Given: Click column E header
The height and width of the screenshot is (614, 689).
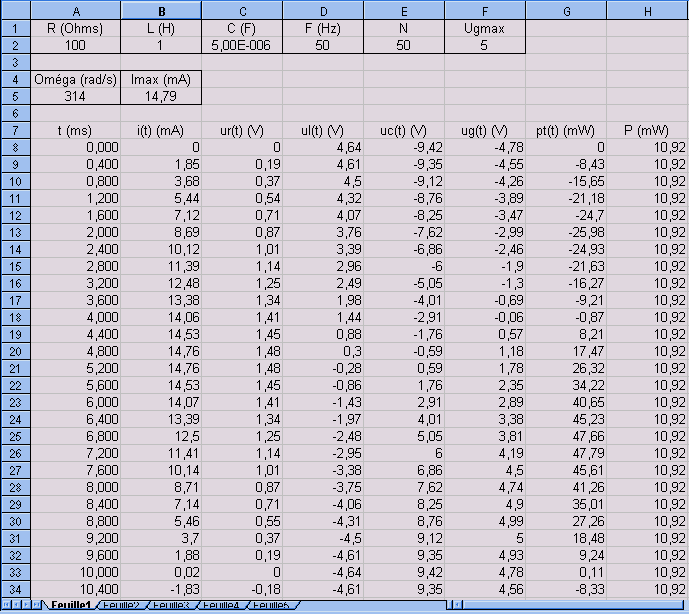Looking at the screenshot, I should click(404, 10).
